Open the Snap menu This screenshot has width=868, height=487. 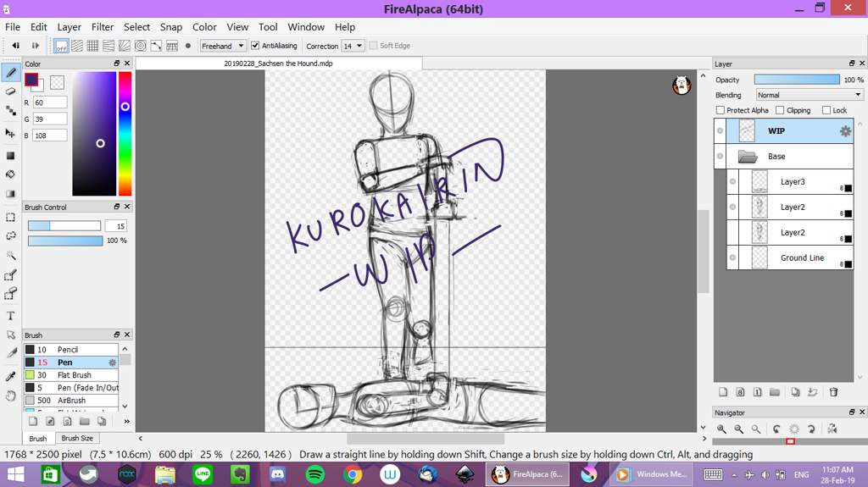click(171, 27)
